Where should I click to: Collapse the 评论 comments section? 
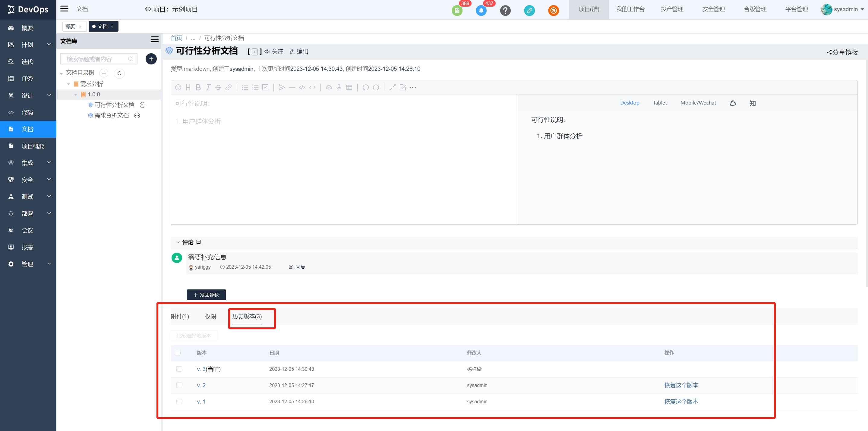pyautogui.click(x=178, y=242)
